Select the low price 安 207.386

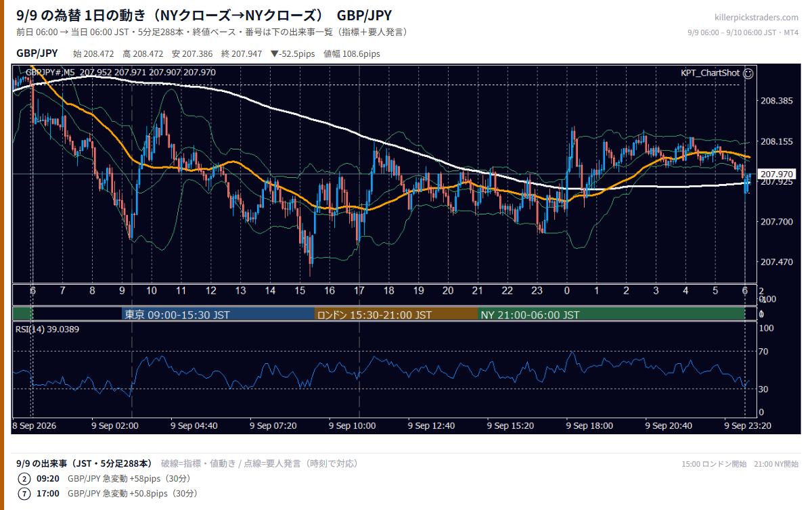point(192,53)
